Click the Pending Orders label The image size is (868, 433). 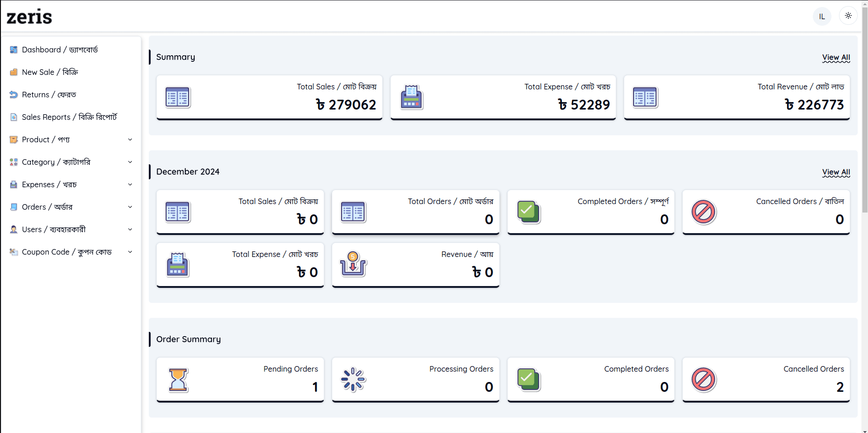coord(291,369)
